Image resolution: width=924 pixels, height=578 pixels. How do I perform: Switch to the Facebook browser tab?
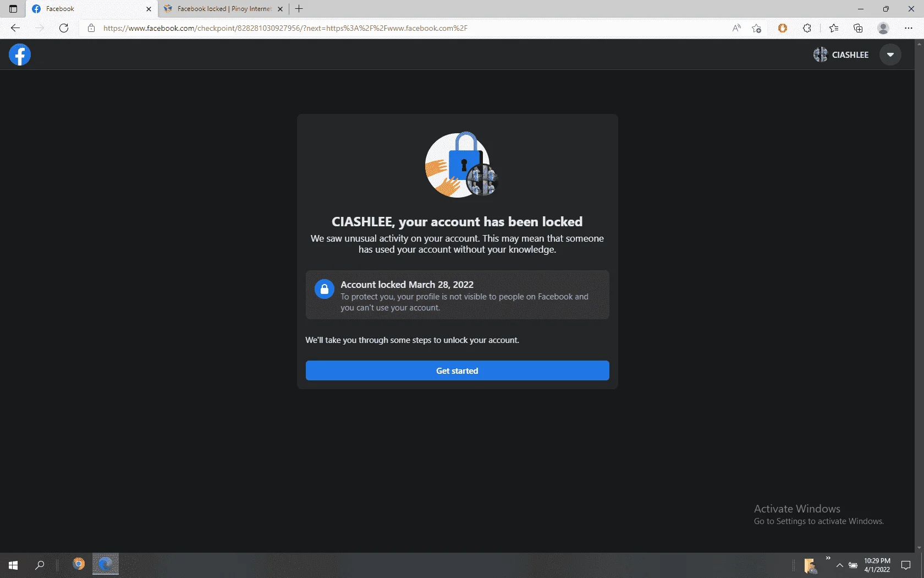coord(91,9)
